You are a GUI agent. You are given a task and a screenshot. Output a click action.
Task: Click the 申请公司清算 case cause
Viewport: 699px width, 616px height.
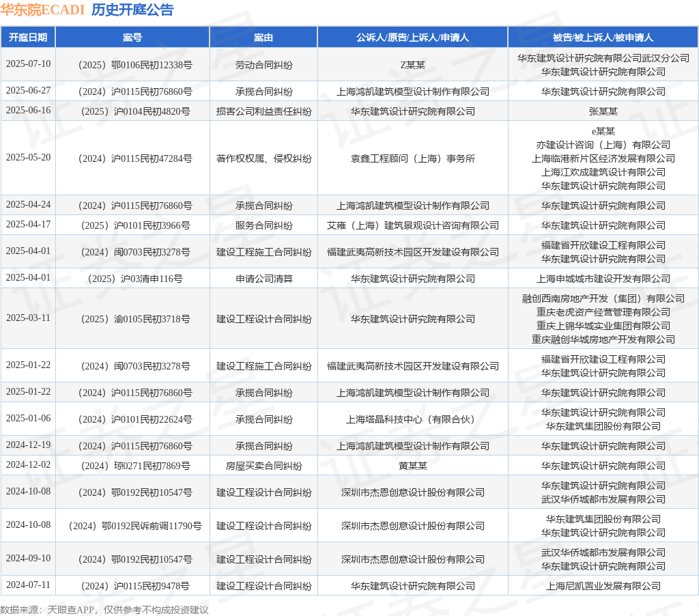point(264,279)
